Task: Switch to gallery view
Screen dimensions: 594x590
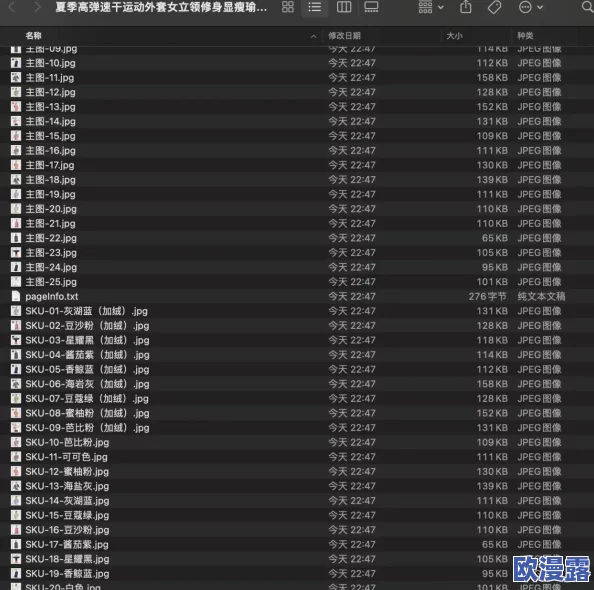Action: pyautogui.click(x=371, y=7)
